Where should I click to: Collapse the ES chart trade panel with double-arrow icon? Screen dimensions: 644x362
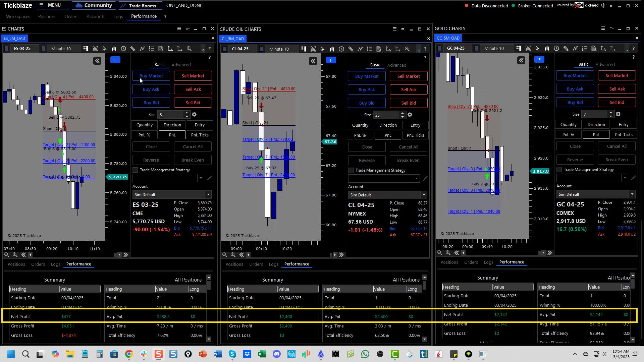click(x=97, y=61)
